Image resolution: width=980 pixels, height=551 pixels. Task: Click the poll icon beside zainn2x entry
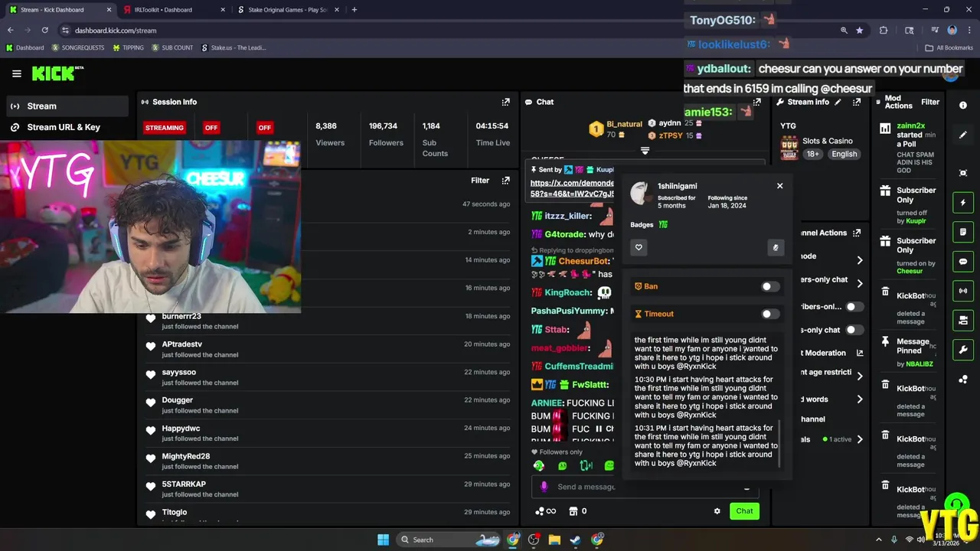click(x=885, y=129)
